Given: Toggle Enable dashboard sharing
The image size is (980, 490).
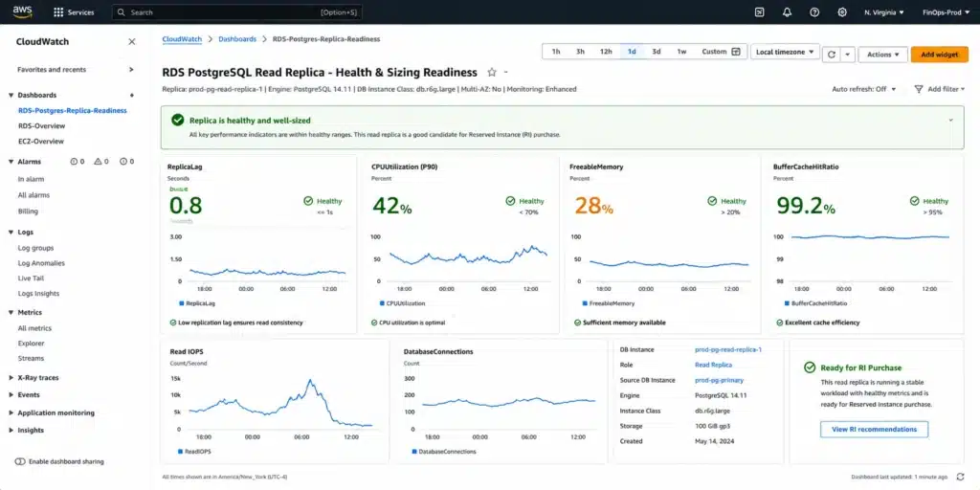Looking at the screenshot, I should [20, 462].
